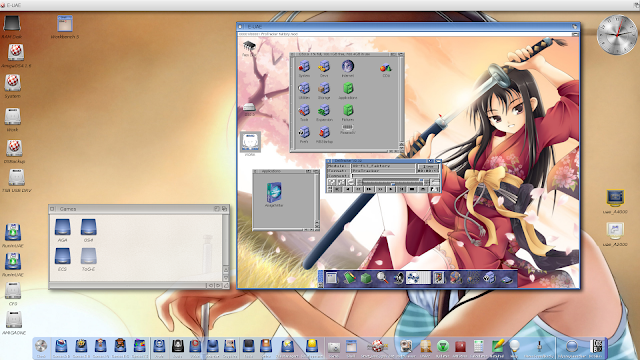The image size is (640, 360).
Task: Open the Workbench window icon on desktop
Action: 64,24
